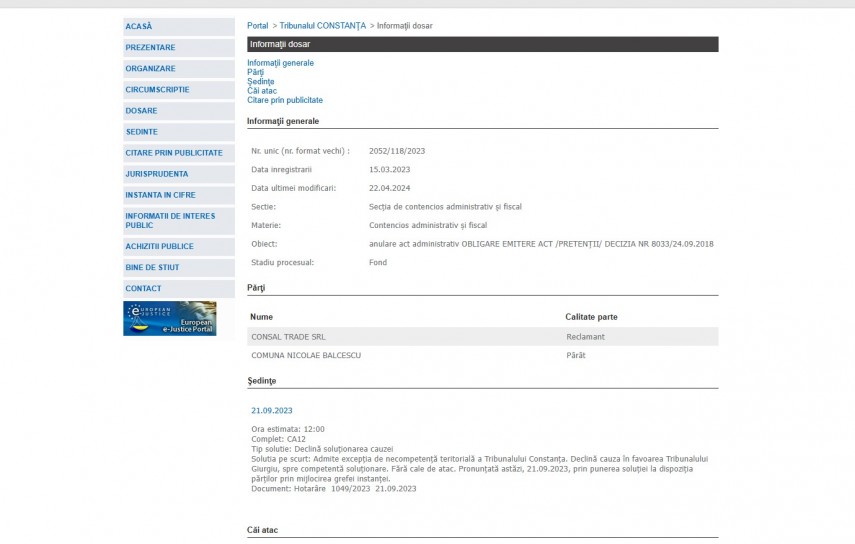Viewport: 855px width, 544px height.
Task: Click the Nume column header
Action: (x=261, y=317)
